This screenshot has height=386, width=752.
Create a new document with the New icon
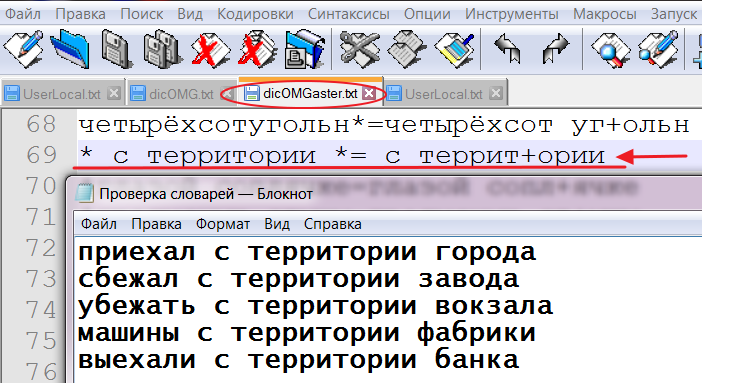click(x=23, y=49)
